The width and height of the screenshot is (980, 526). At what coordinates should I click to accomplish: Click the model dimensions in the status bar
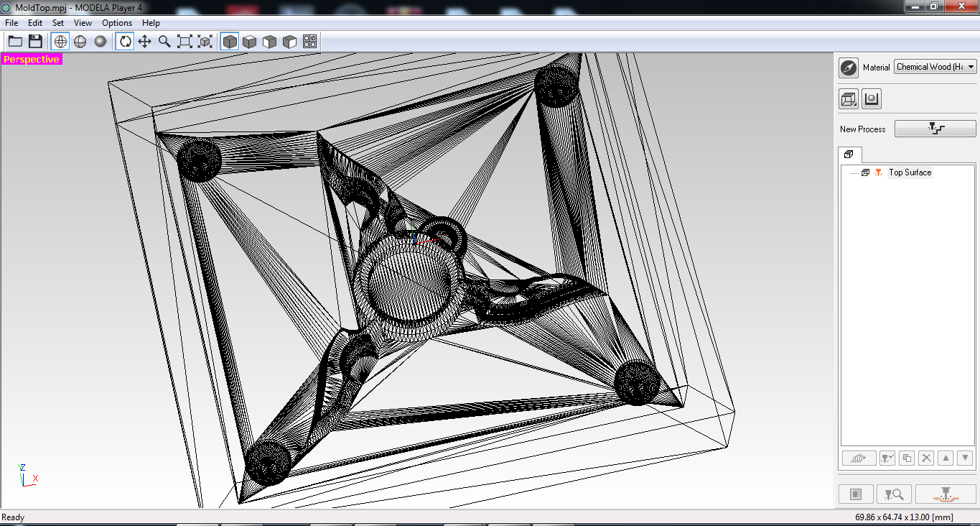tap(904, 517)
